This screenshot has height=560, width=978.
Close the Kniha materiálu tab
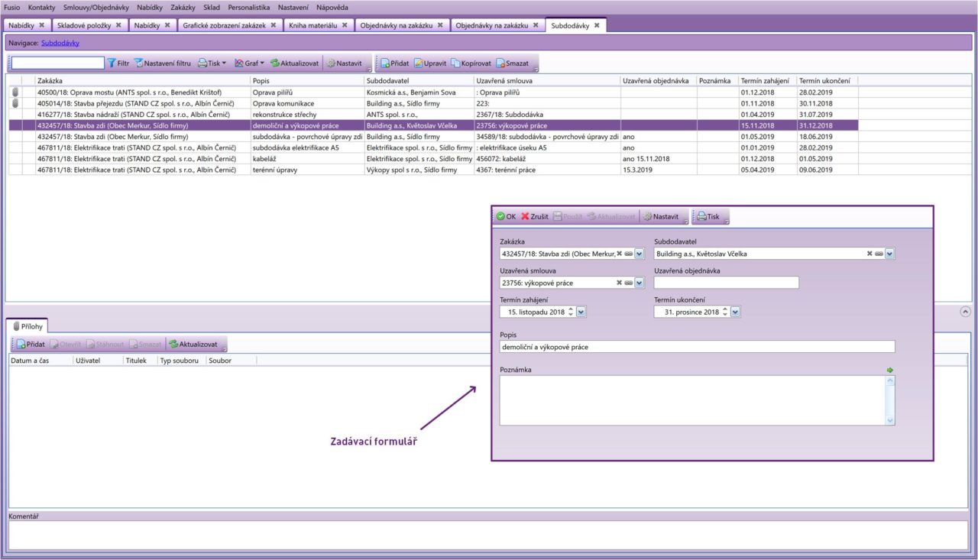(345, 25)
